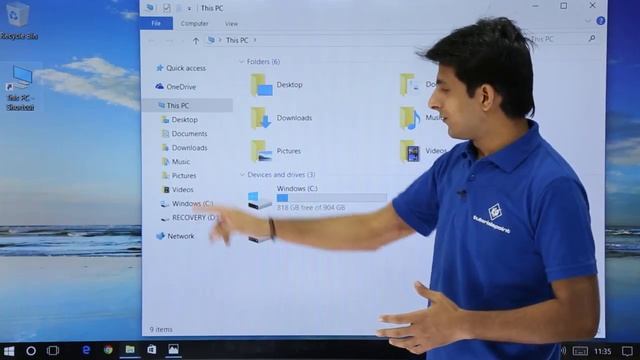The height and width of the screenshot is (360, 640).
Task: Click the 9 items status bar text
Action: (161, 329)
